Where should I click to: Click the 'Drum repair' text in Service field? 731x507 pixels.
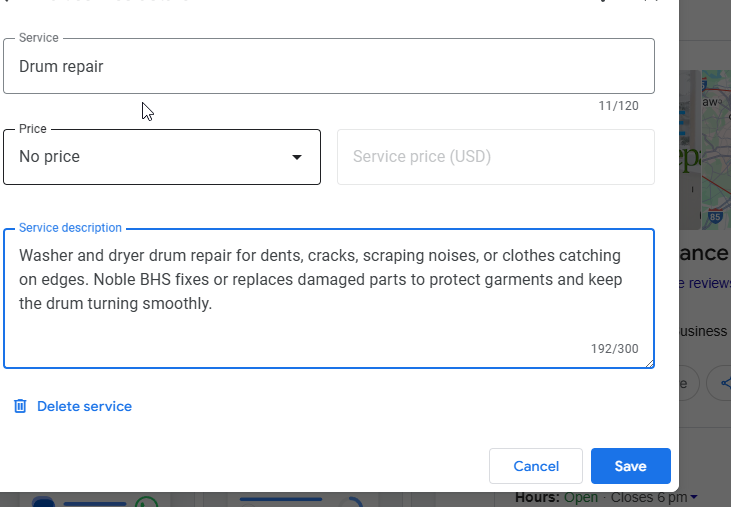pyautogui.click(x=61, y=66)
